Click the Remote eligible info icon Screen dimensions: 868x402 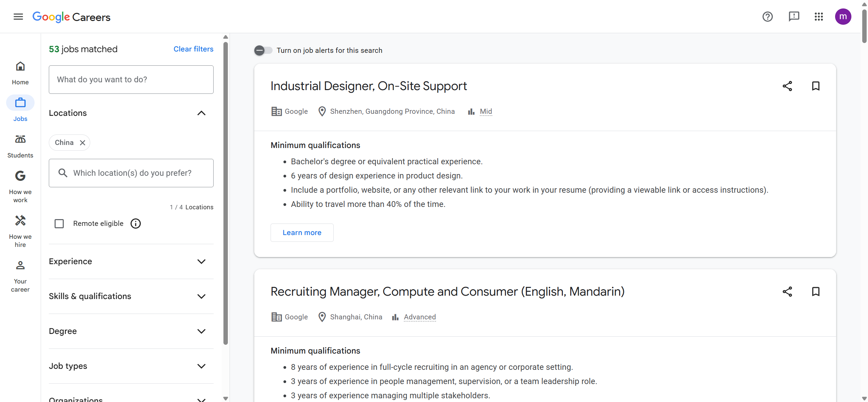pyautogui.click(x=136, y=224)
